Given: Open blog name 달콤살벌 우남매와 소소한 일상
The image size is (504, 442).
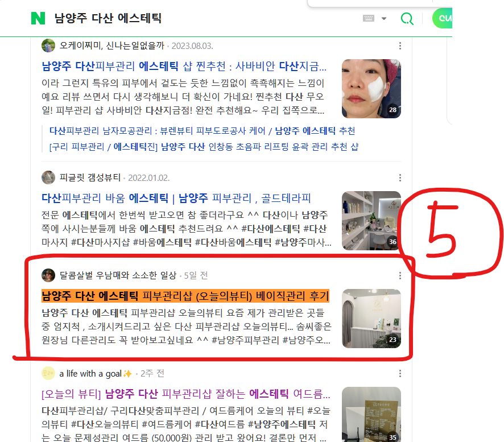Looking at the screenshot, I should click(x=118, y=275).
